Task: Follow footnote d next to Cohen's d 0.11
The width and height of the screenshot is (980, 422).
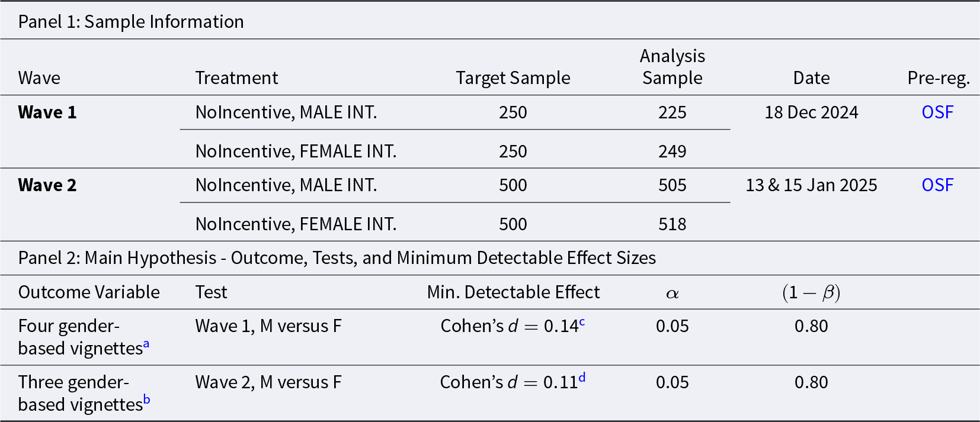Action: coord(582,378)
